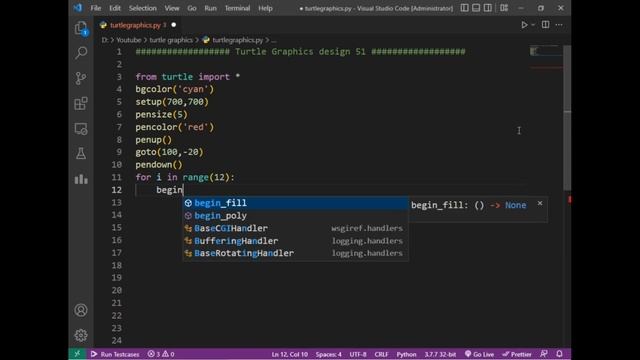Open the Run menu
Viewport: 640px width, 360px height.
pyautogui.click(x=211, y=8)
